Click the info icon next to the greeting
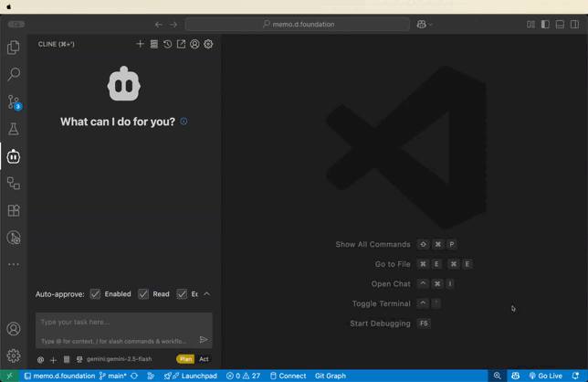Image resolution: width=588 pixels, height=382 pixels. (184, 122)
